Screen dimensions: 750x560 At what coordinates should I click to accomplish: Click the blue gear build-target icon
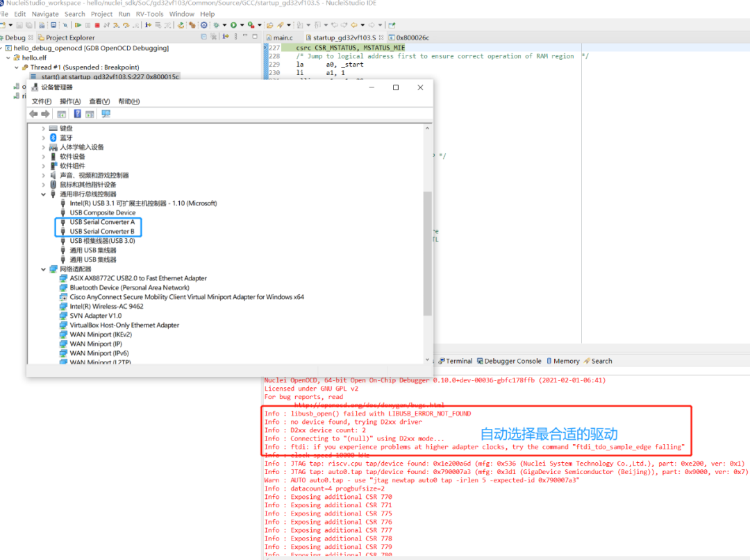pos(203,25)
